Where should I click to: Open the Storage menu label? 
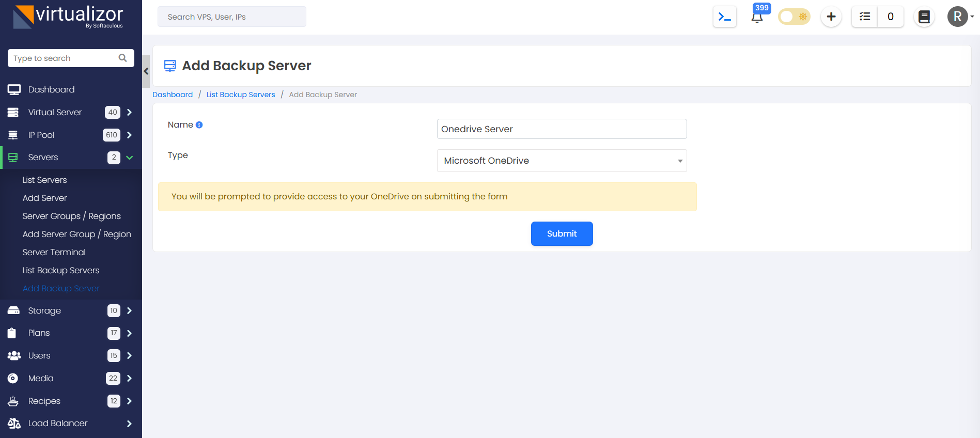[44, 310]
